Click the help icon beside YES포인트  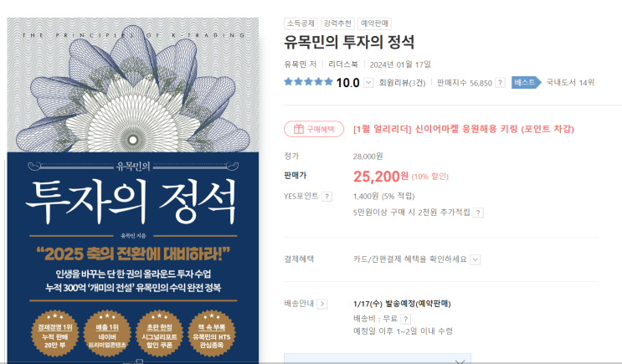326,197
